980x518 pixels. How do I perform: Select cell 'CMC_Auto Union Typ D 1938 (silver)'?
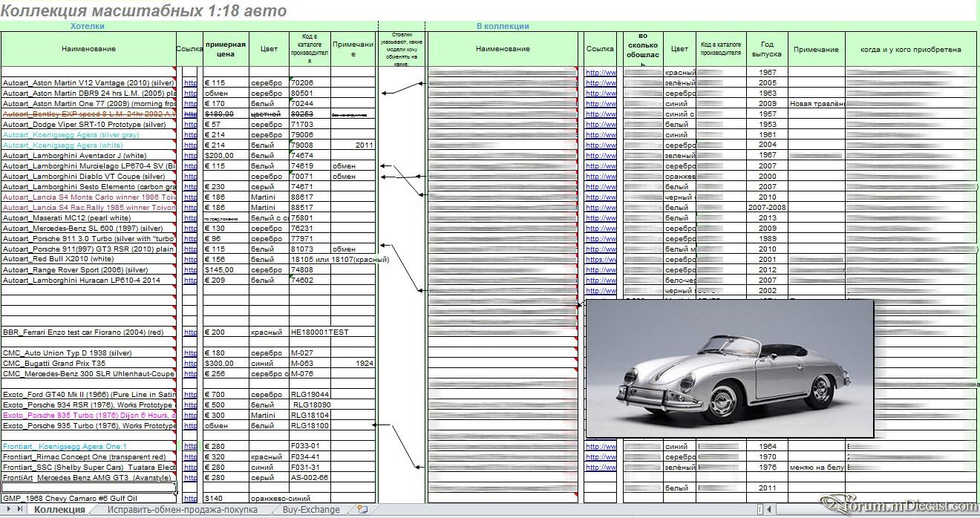tap(88, 353)
